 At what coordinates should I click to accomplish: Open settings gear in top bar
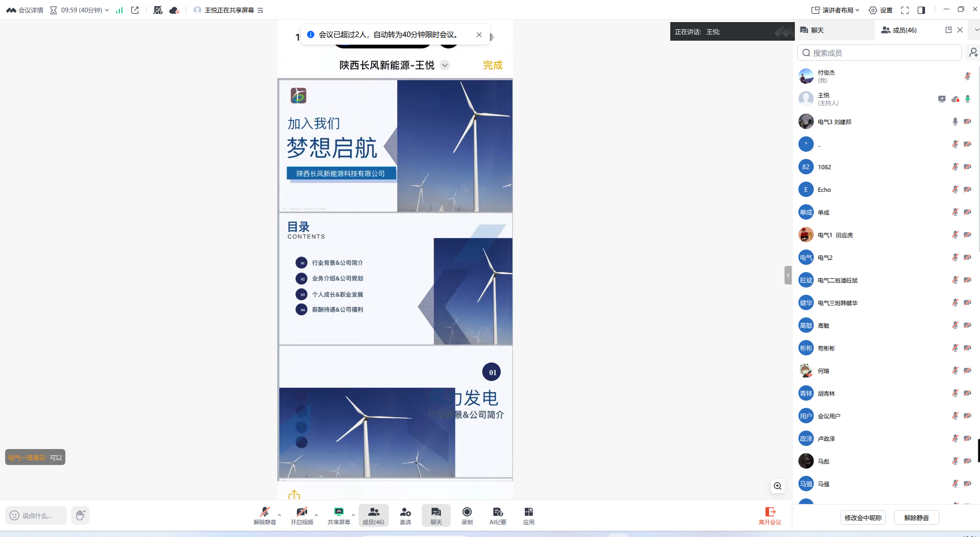(880, 10)
